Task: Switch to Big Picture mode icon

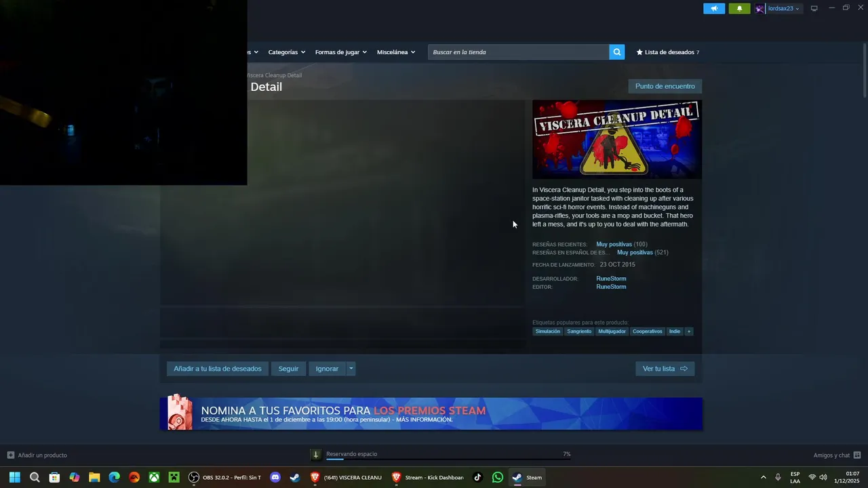Action: coord(814,8)
